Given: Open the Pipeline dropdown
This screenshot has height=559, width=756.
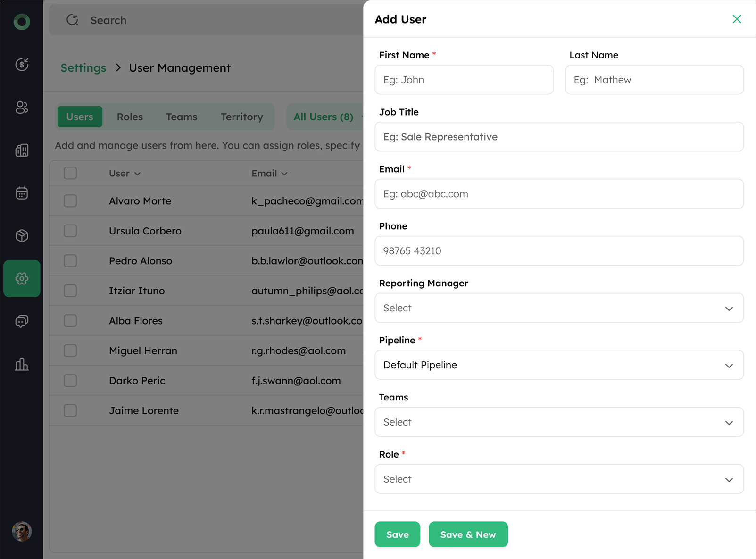Looking at the screenshot, I should click(x=559, y=365).
